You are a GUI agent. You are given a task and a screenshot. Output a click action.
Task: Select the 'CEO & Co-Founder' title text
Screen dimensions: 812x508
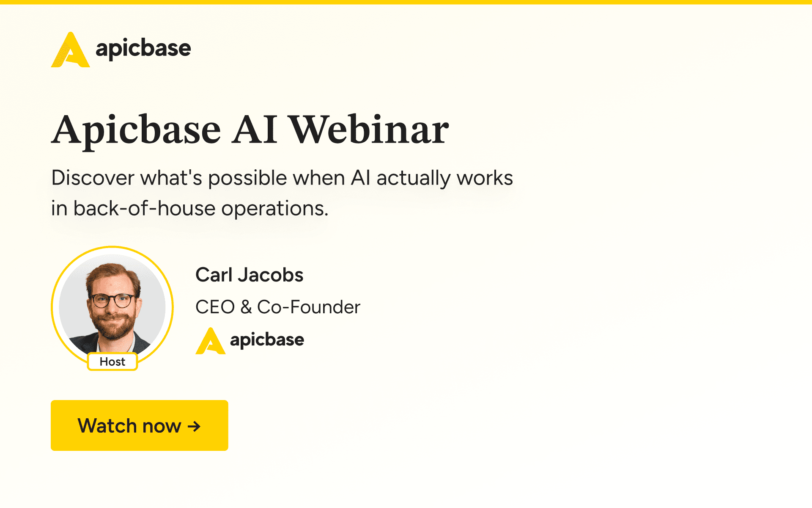(278, 306)
